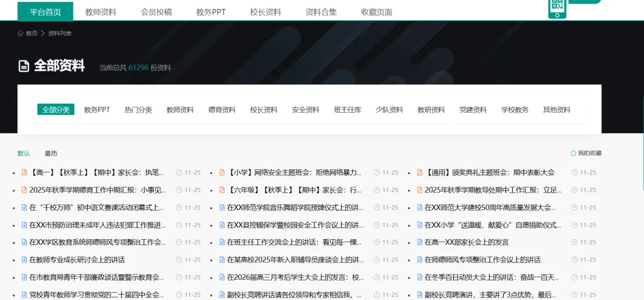Open 在教师专业成长研讨会上的讲话 document

(77, 259)
